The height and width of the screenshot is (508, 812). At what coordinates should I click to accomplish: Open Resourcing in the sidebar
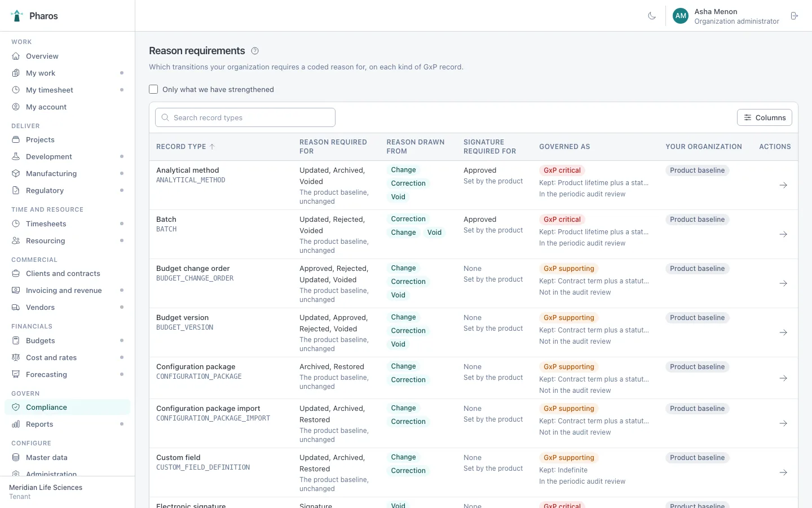click(67, 240)
